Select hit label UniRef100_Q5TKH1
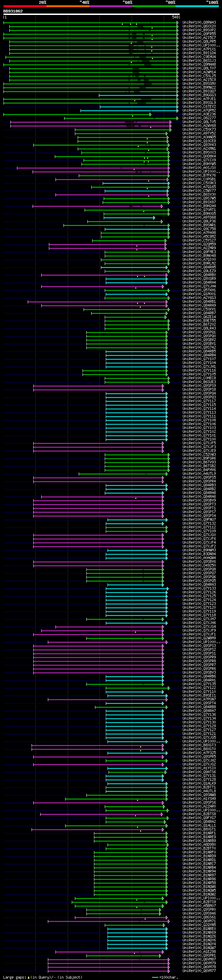 coord(199,290)
